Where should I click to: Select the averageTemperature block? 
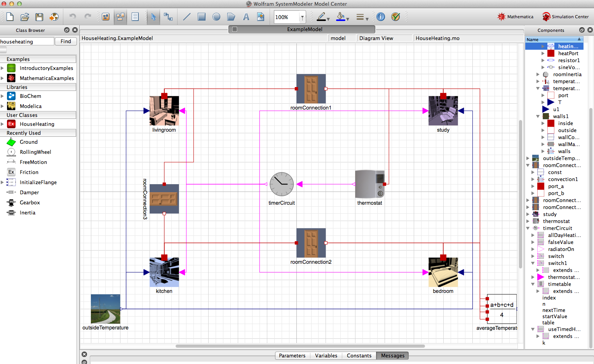coord(502,309)
